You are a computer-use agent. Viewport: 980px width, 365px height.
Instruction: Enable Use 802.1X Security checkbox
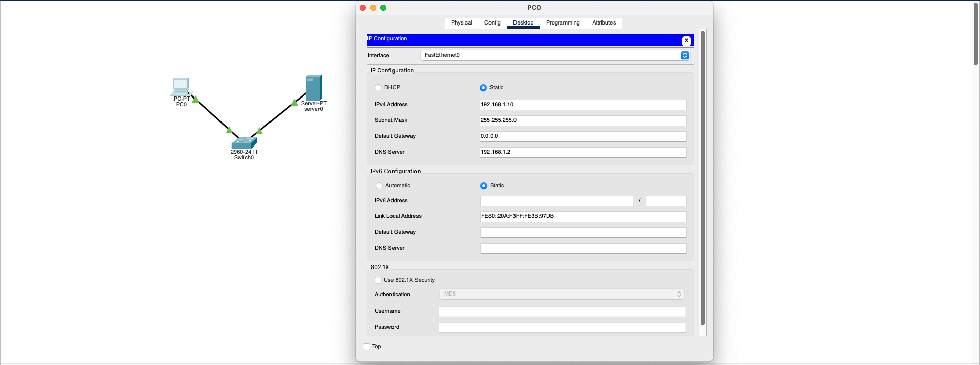[x=378, y=280]
